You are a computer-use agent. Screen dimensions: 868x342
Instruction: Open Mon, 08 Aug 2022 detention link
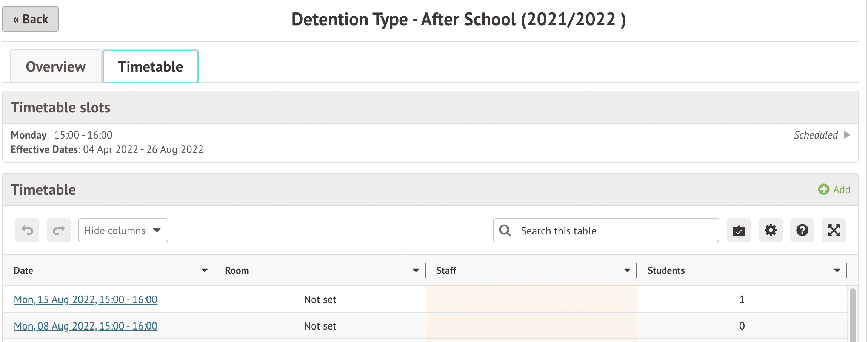click(x=85, y=326)
